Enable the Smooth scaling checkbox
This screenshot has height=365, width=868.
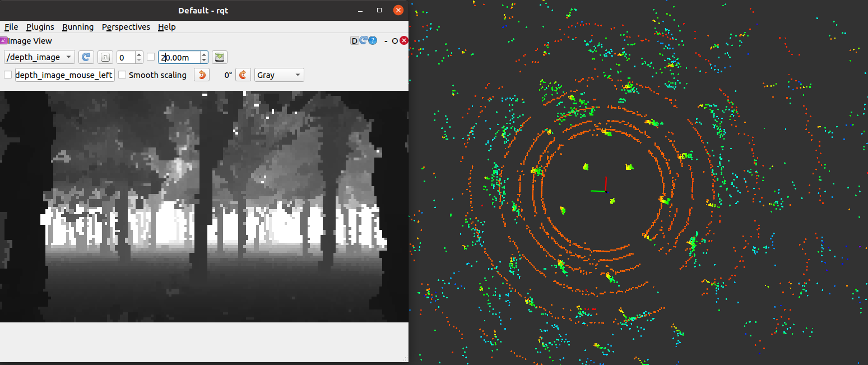(x=123, y=75)
